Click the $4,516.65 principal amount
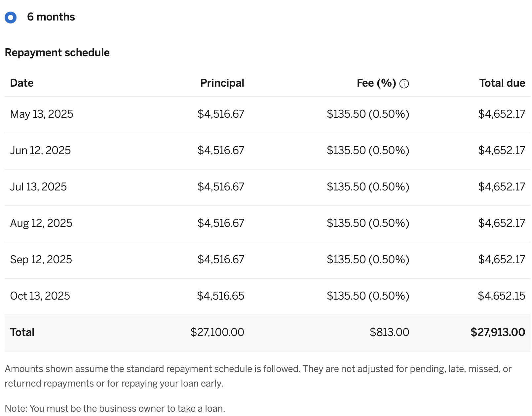Screen dimensions: 532x416 point(220,296)
